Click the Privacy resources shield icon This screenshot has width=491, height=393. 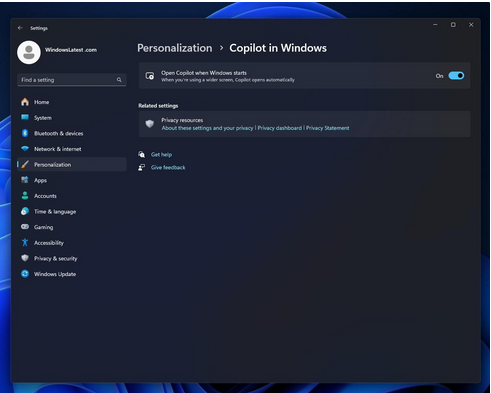[150, 124]
